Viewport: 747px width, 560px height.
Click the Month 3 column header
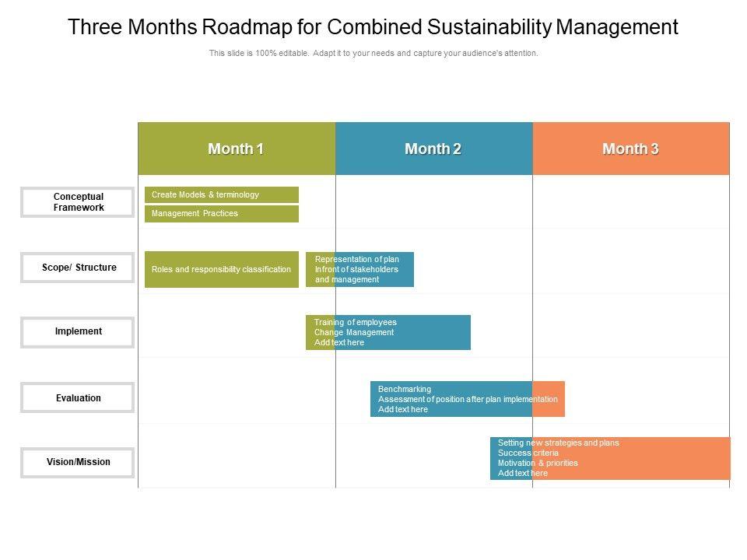(631, 149)
